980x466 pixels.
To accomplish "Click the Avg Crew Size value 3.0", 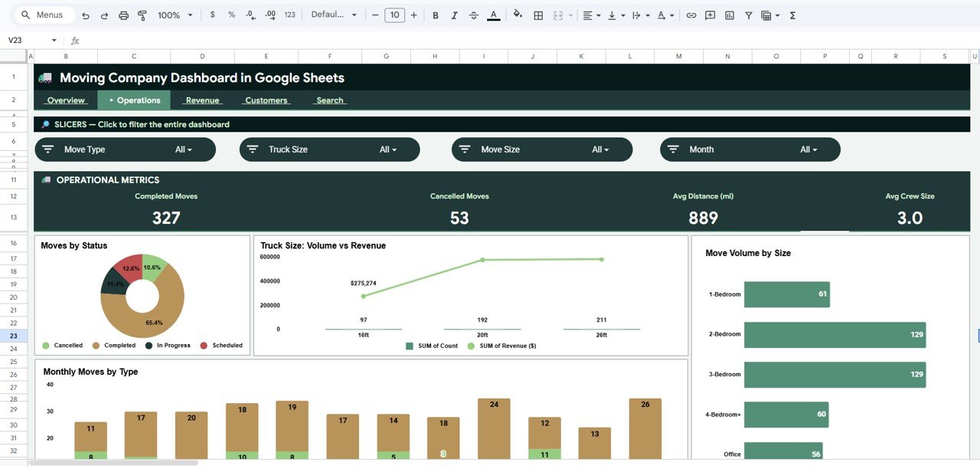I will pyautogui.click(x=910, y=218).
